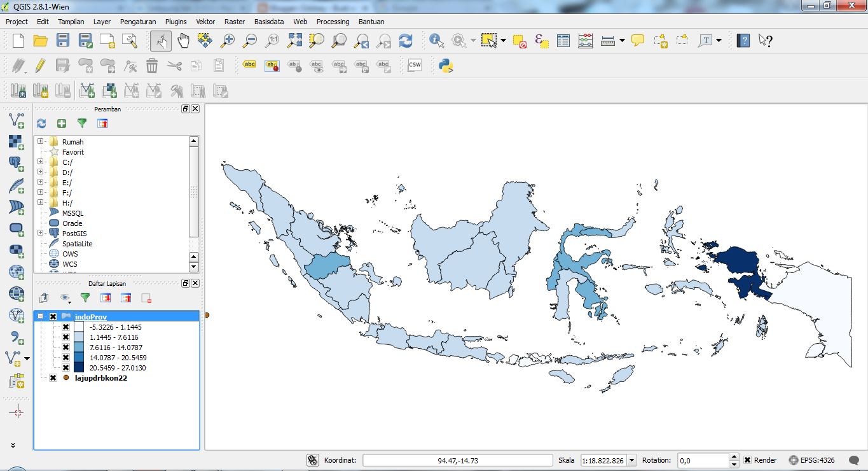Open the attribute table icon
Screen dimensions: 868x471
pyautogui.click(x=563, y=41)
